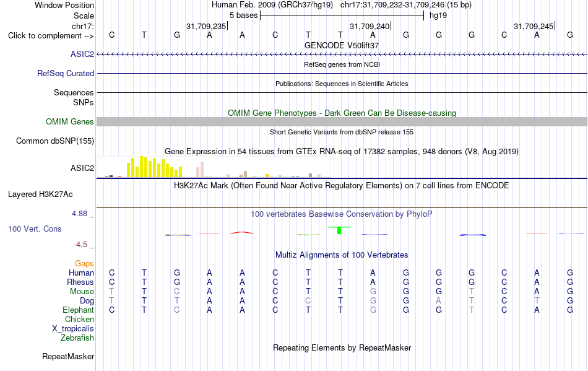The image size is (588, 371).
Task: Click the Elephant species label
Action: click(79, 310)
